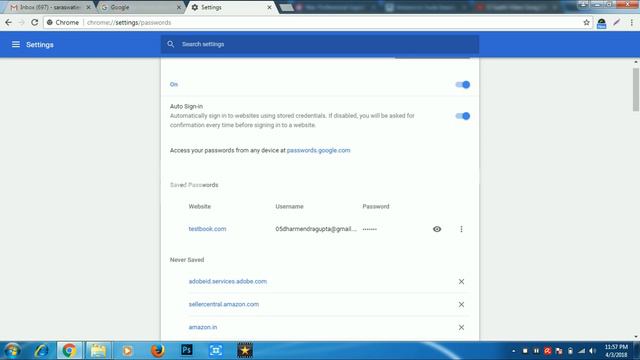Open the Settings hamburger menu
The width and height of the screenshot is (640, 360).
point(16,44)
